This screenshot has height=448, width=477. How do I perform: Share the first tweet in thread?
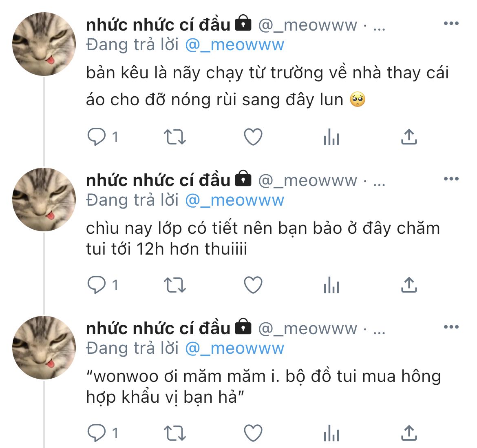click(409, 137)
